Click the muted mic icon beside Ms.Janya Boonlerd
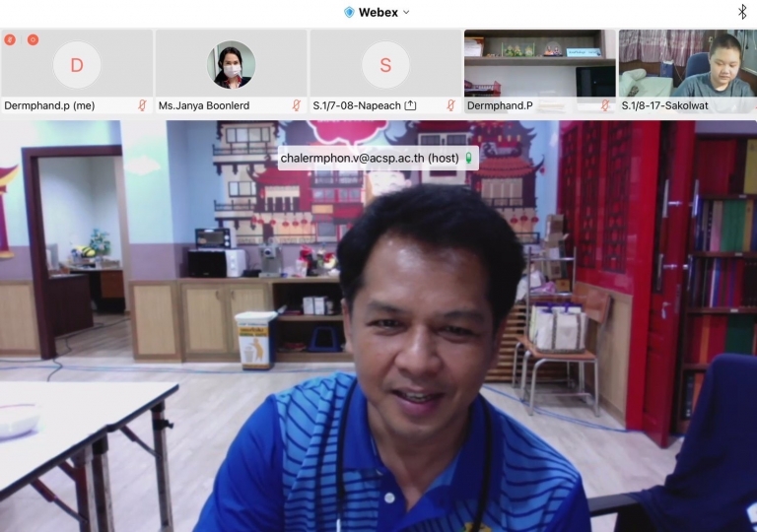Image resolution: width=757 pixels, height=532 pixels. pyautogui.click(x=297, y=105)
